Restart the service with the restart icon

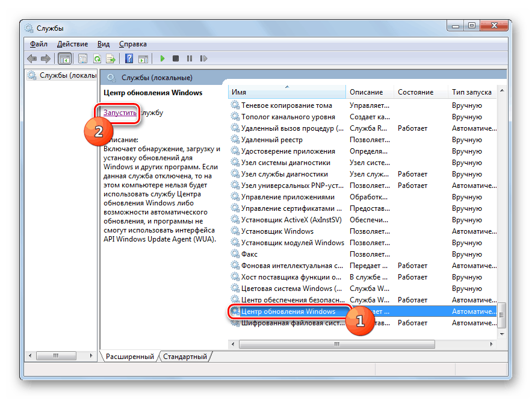point(203,58)
